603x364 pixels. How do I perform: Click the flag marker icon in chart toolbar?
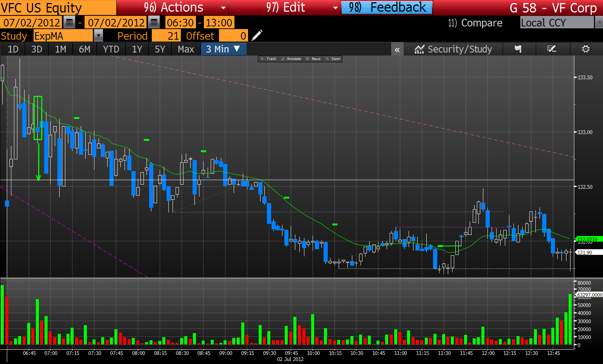[518, 49]
